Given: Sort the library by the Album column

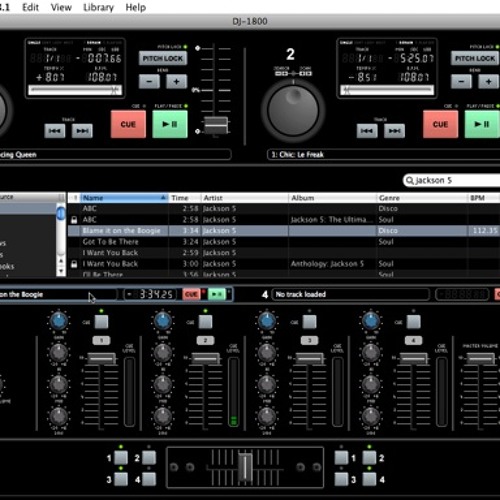Looking at the screenshot, I should point(333,198).
